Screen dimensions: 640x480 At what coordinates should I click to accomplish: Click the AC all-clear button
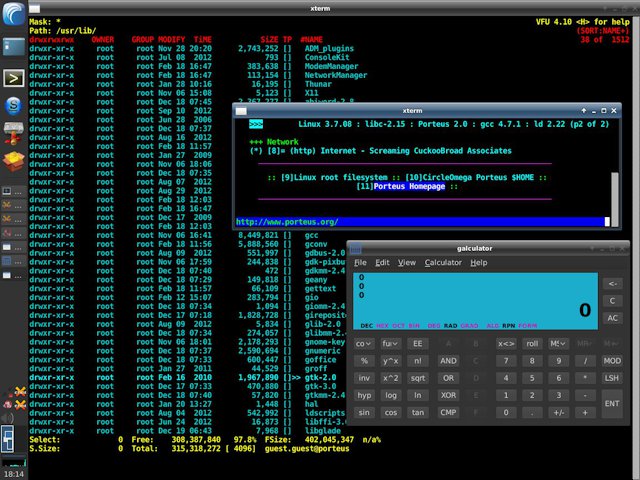coord(612,318)
